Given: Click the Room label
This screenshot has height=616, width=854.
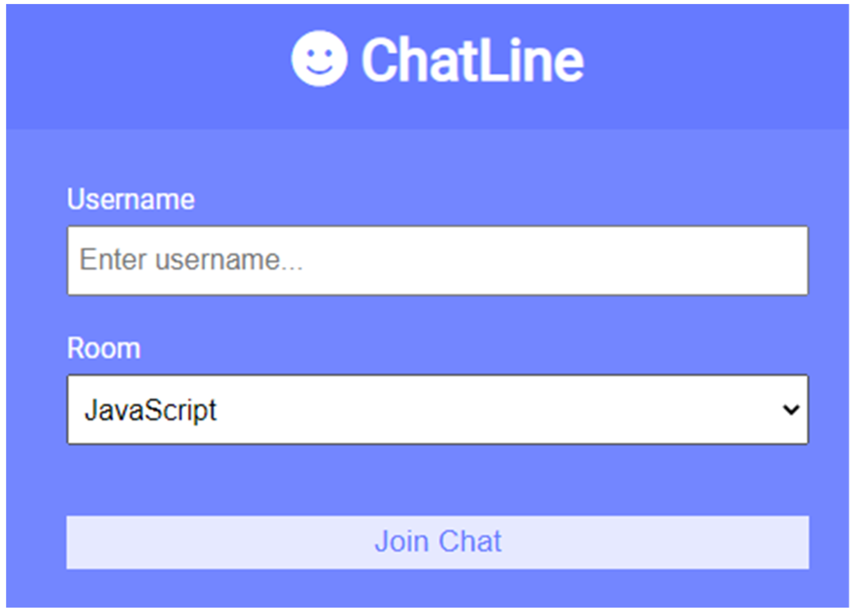Looking at the screenshot, I should (x=104, y=348).
